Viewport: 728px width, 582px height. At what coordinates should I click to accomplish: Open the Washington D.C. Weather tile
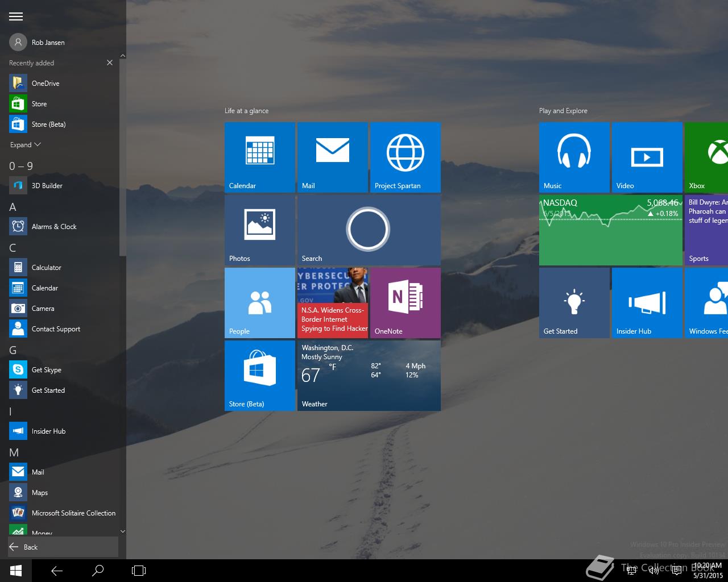(x=369, y=376)
